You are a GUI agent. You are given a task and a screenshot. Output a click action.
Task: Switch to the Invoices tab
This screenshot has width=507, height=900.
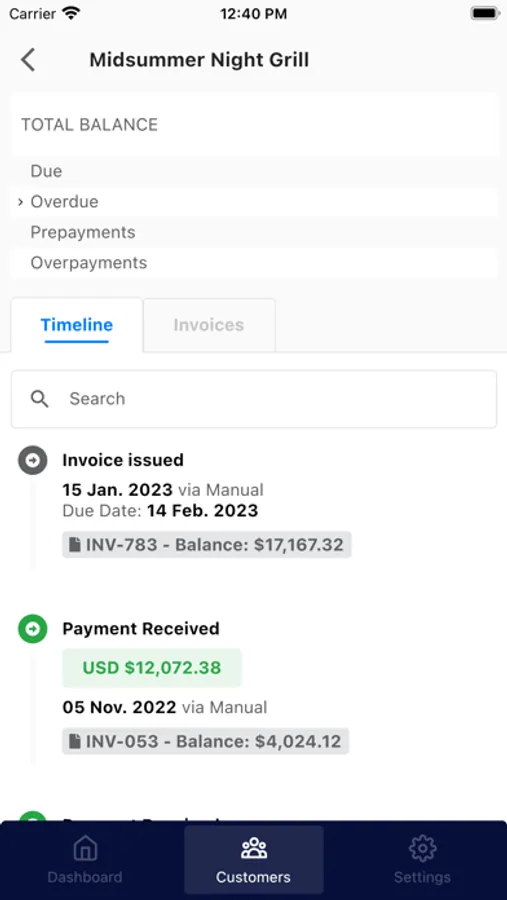coord(209,325)
